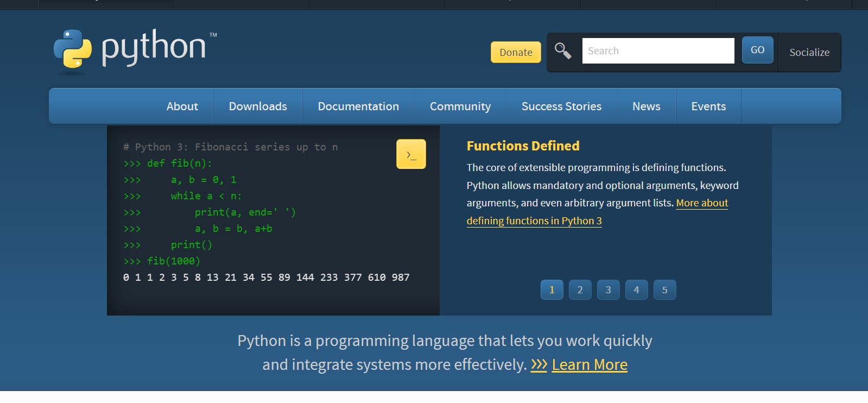
Task: Open the Documentation menu
Action: [x=358, y=106]
